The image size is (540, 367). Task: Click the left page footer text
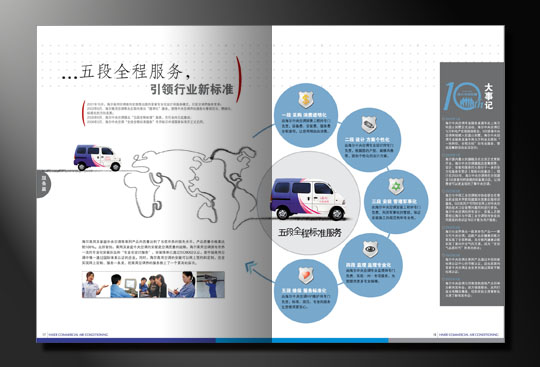75,334
